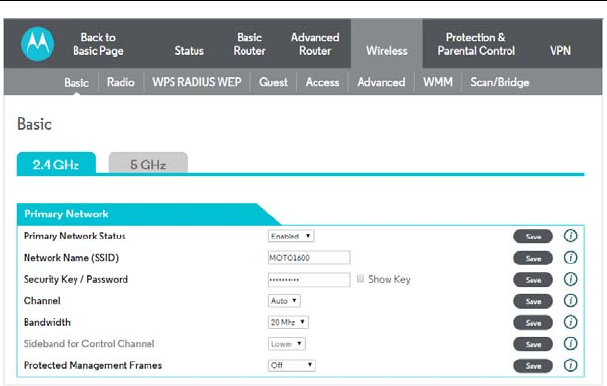The width and height of the screenshot is (607, 386).
Task: Open info icon for Sideband for Control Channel
Action: (570, 343)
